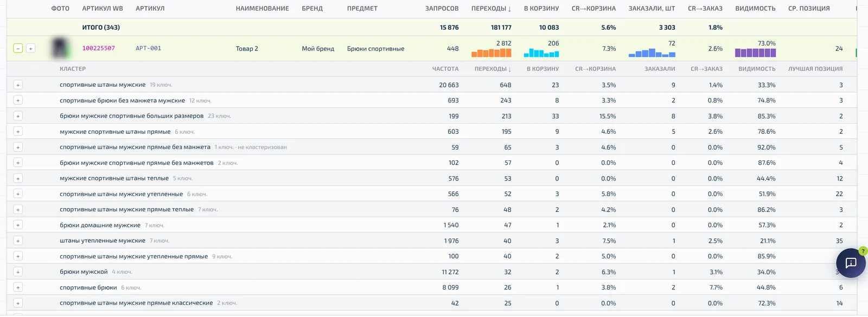This screenshot has width=868, height=317.
Task: Expand the cluster брюки домашние мужские
Action: coord(18,225)
